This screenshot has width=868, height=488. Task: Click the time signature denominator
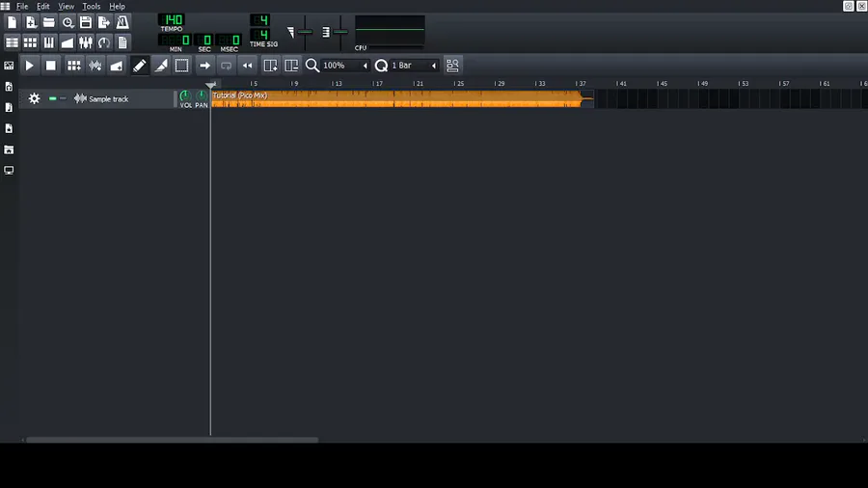(x=260, y=35)
